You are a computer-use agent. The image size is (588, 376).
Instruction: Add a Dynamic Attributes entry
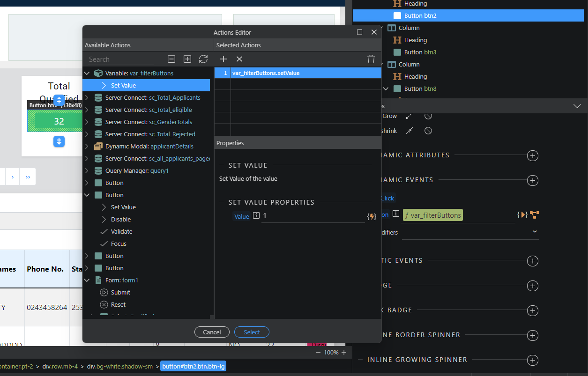tap(532, 155)
